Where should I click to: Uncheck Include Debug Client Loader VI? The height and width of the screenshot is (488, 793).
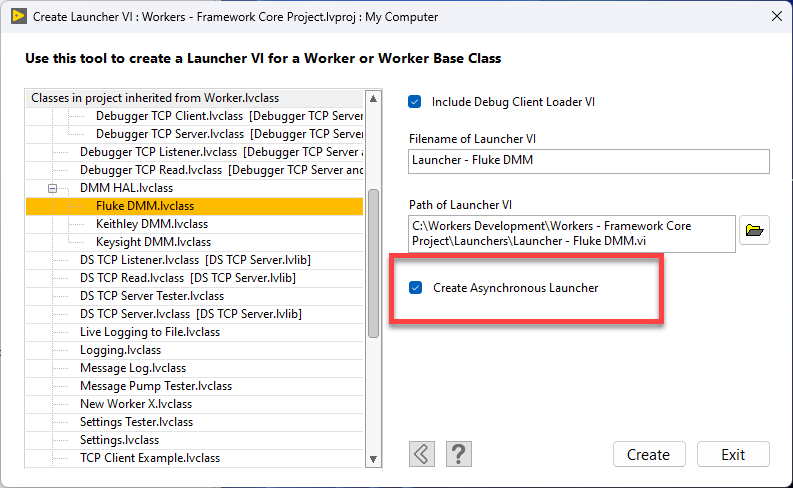point(415,102)
